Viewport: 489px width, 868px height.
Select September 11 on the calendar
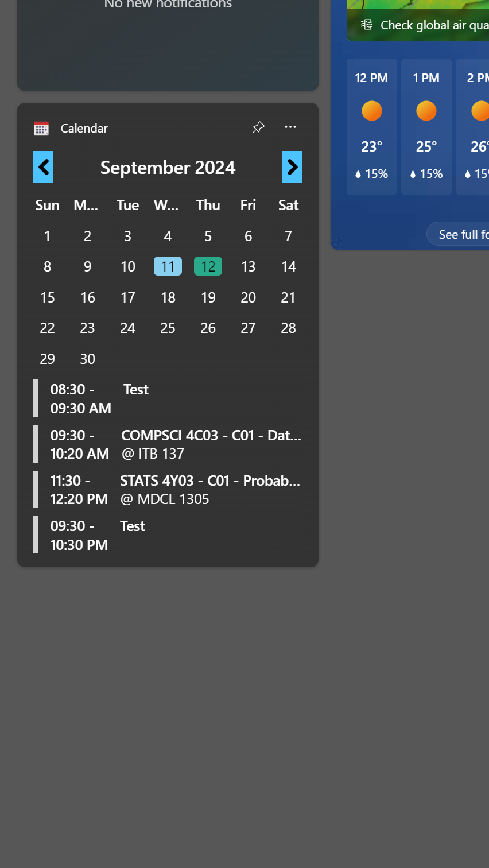point(168,266)
